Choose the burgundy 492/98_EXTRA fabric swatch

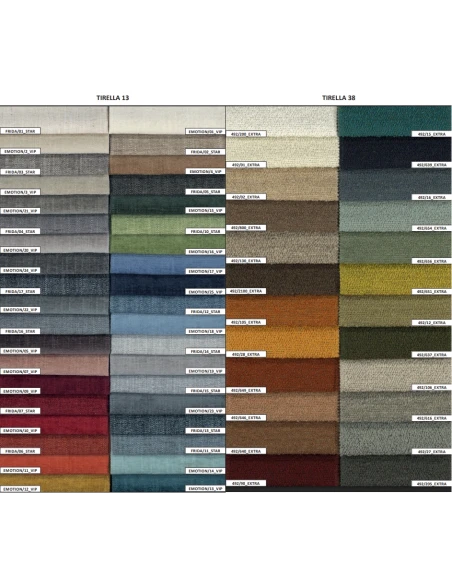click(282, 470)
